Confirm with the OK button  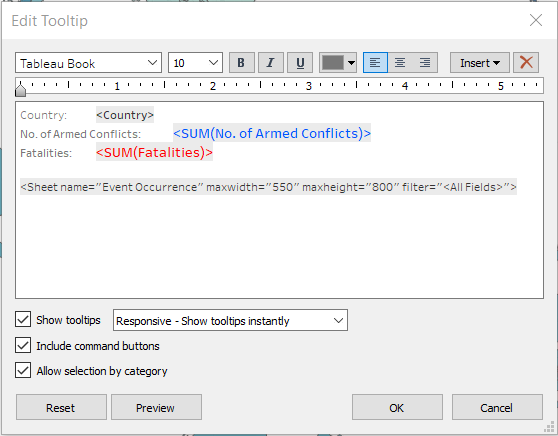click(397, 407)
